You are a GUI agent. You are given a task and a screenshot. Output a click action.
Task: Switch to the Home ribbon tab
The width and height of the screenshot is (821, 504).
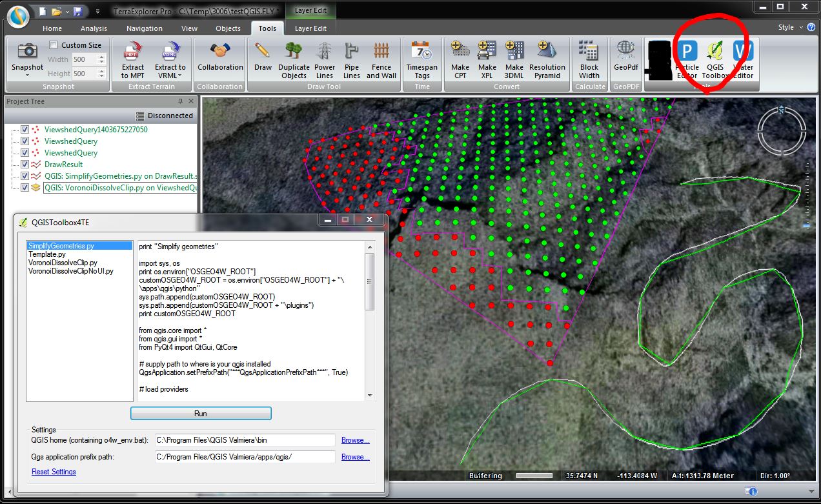point(52,28)
